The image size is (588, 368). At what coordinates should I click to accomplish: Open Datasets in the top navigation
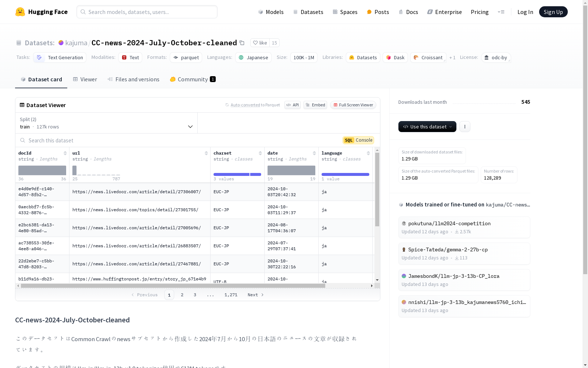pyautogui.click(x=308, y=12)
